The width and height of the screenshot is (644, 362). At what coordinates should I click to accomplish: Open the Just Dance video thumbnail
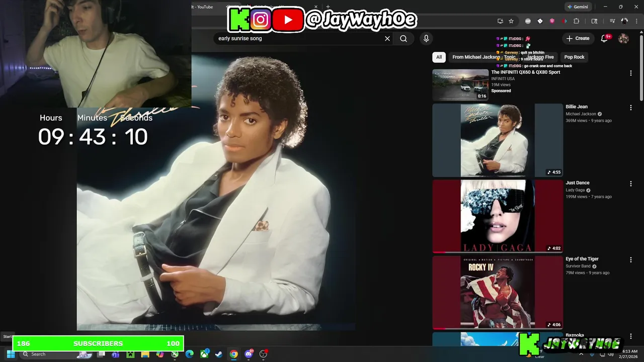pos(498,216)
